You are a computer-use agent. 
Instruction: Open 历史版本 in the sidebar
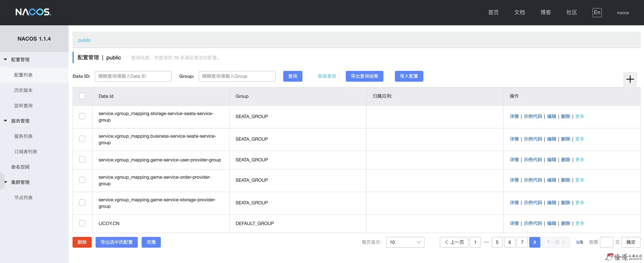pos(23,90)
